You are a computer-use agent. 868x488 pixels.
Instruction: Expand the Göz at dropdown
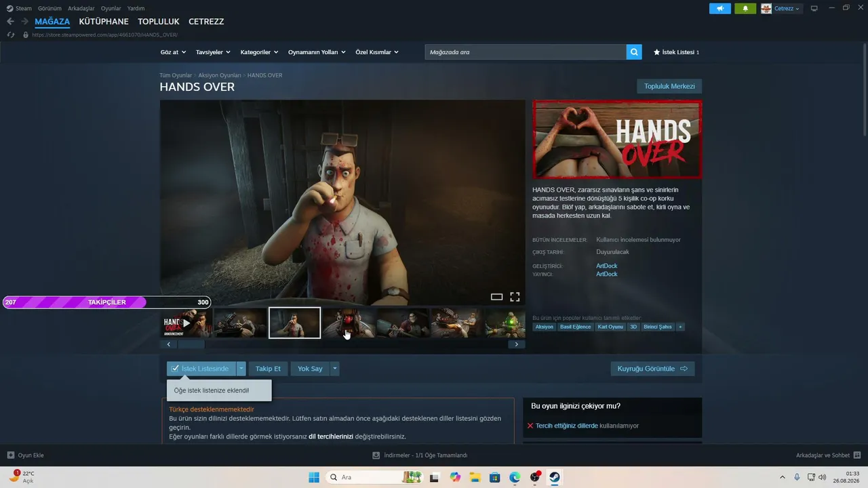174,52
